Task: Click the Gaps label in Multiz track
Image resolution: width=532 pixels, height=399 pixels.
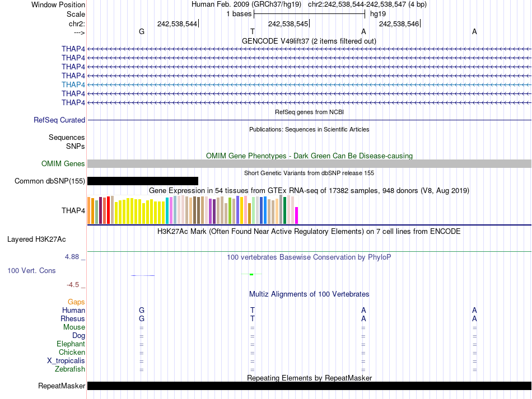Action: pyautogui.click(x=76, y=302)
